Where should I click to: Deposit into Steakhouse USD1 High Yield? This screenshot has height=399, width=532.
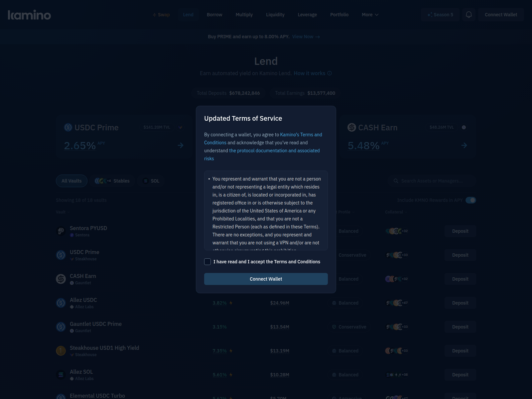(460, 351)
